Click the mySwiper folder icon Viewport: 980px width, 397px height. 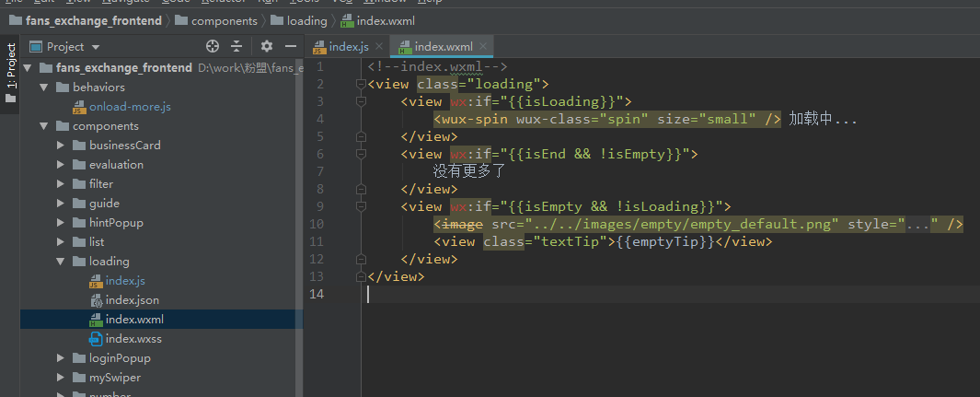79,378
